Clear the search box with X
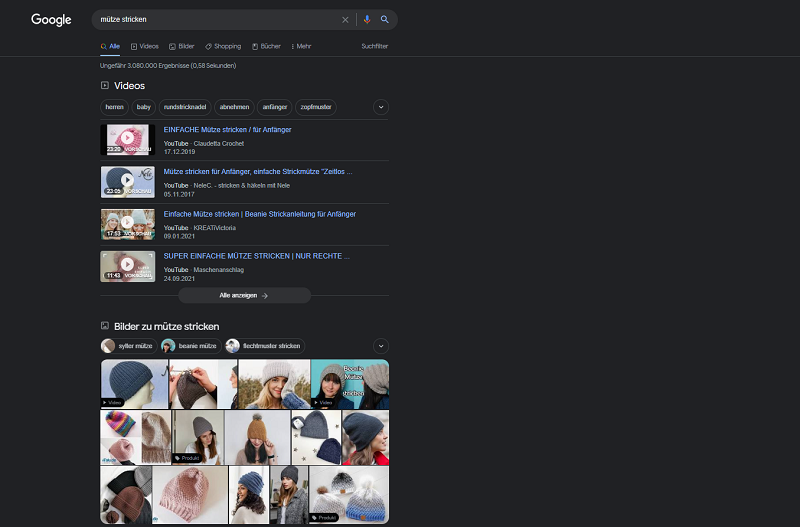Viewport: 800px width, 527px height. 345,19
